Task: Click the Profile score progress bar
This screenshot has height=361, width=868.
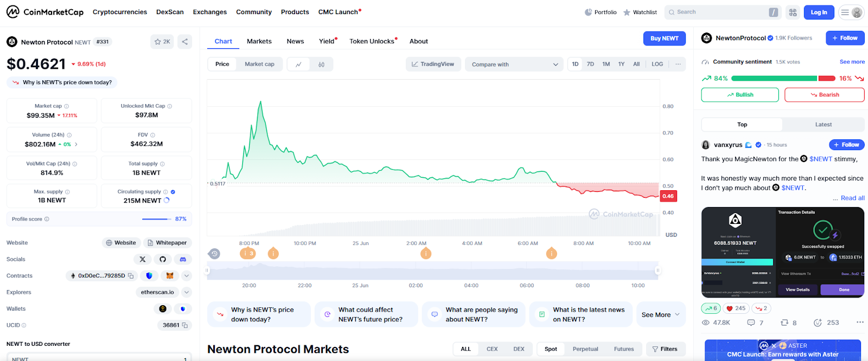Action: 156,219
